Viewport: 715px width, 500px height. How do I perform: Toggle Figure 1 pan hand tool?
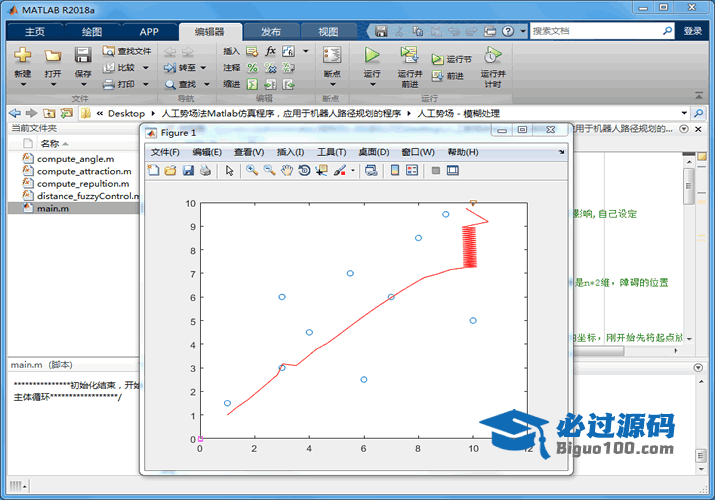coord(287,170)
